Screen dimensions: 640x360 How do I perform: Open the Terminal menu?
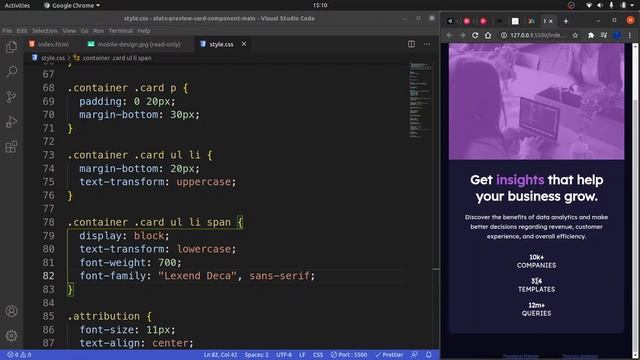click(121, 31)
